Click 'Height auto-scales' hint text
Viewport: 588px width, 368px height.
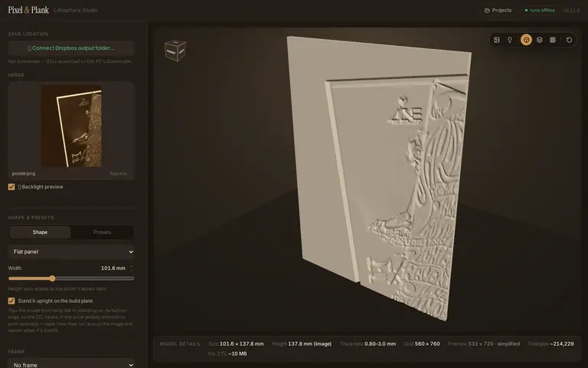tap(57, 289)
